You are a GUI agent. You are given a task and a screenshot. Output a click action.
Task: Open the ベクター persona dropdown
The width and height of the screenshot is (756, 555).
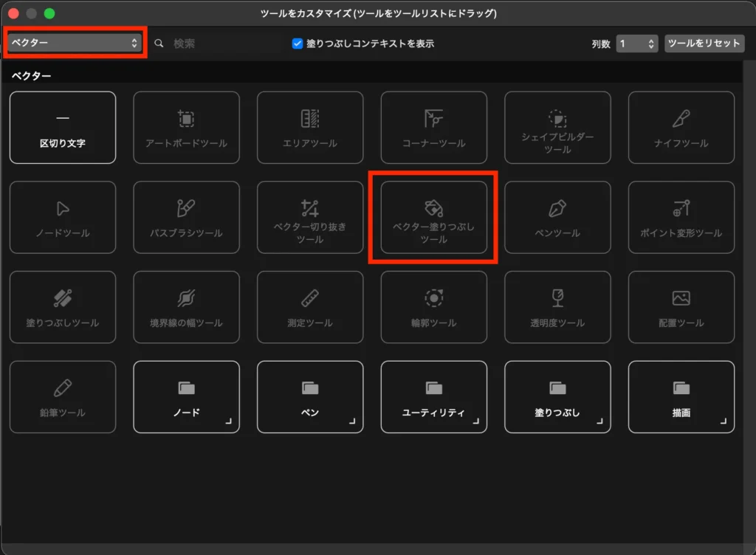click(72, 43)
